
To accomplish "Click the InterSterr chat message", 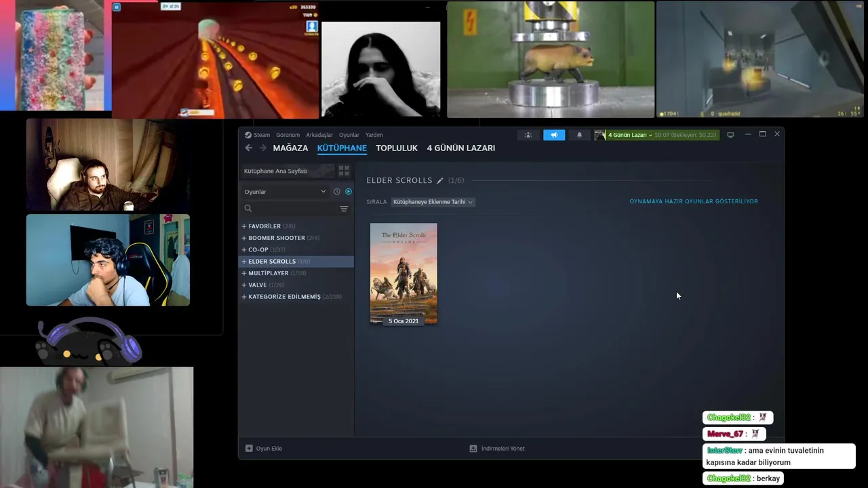I will tap(779, 456).
